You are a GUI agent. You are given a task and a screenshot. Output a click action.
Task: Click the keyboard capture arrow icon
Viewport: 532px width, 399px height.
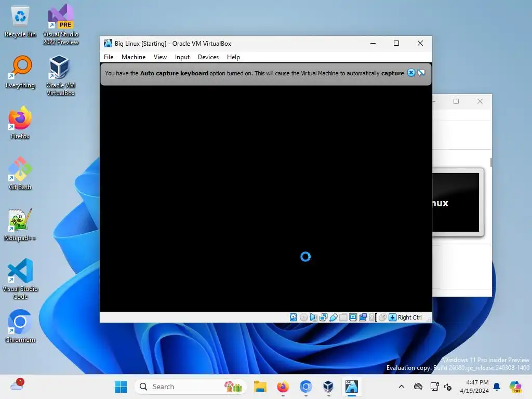[392, 317]
